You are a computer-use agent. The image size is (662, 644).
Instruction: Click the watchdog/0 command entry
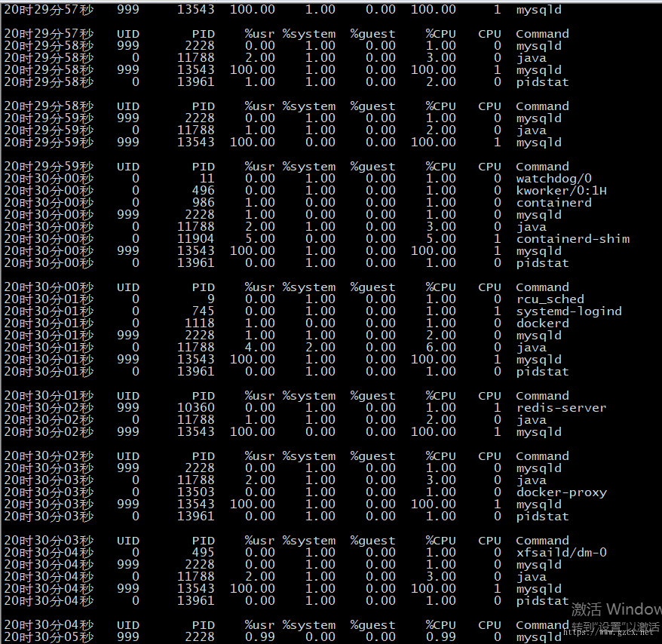pos(553,179)
